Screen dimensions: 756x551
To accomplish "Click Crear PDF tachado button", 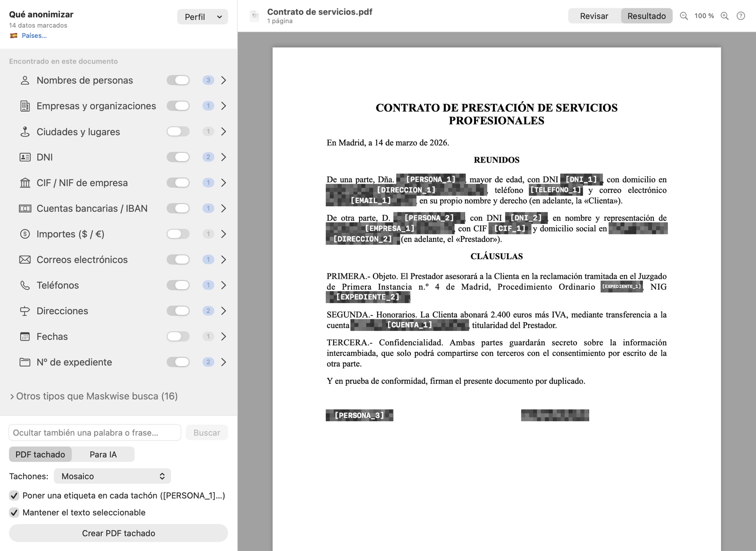I will point(118,533).
